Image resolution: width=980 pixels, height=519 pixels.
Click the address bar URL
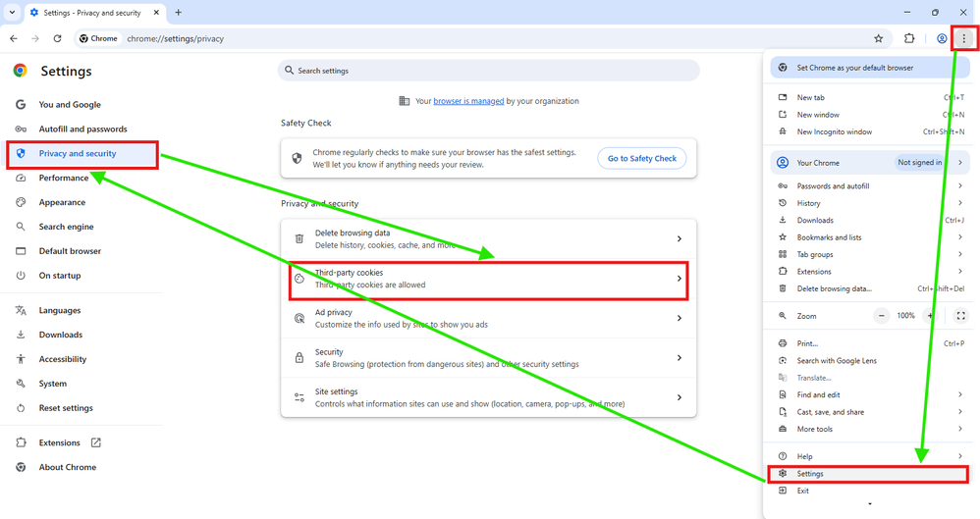175,38
